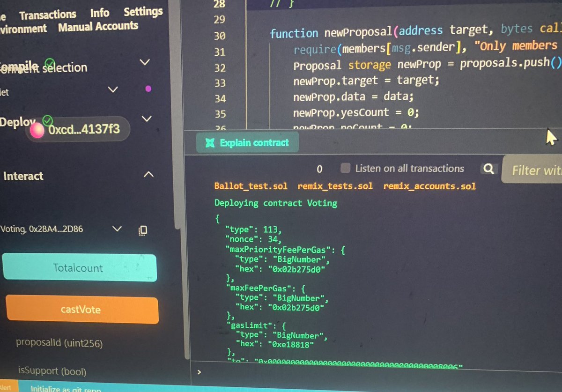Image resolution: width=562 pixels, height=392 pixels.
Task: Click the terminal search magnifier icon
Action: [488, 169]
